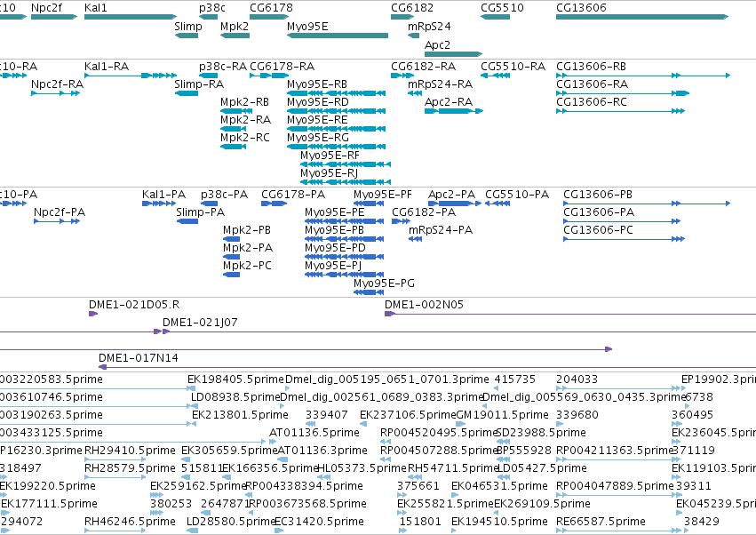Select the CG6178-PA protein label
Viewport: 756px width, 535px height.
[293, 195]
